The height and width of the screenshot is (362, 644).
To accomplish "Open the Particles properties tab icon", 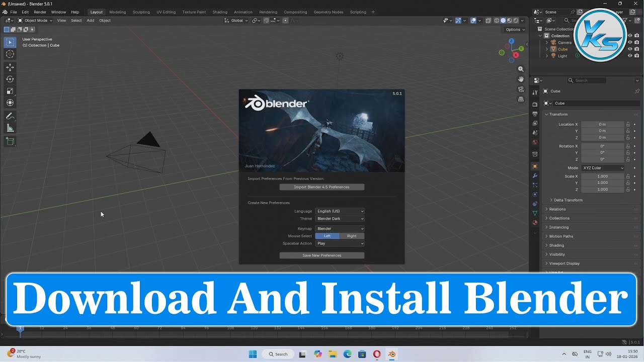I will tap(535, 185).
